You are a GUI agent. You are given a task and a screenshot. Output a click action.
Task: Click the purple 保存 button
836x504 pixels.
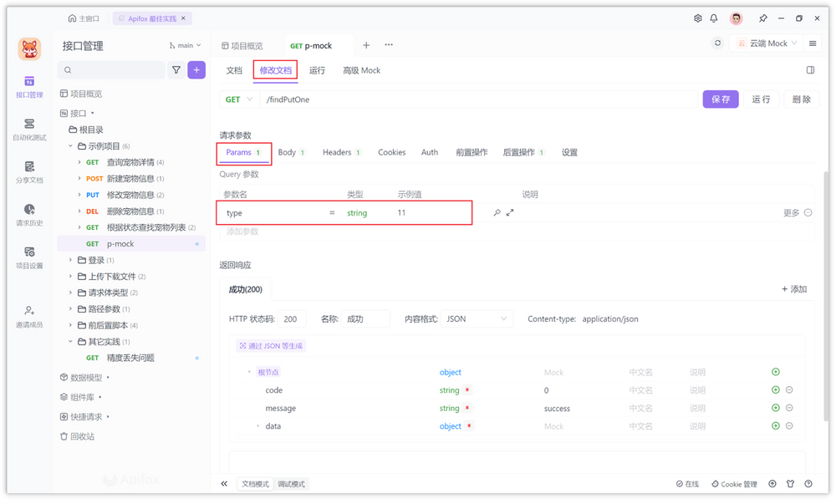[721, 99]
